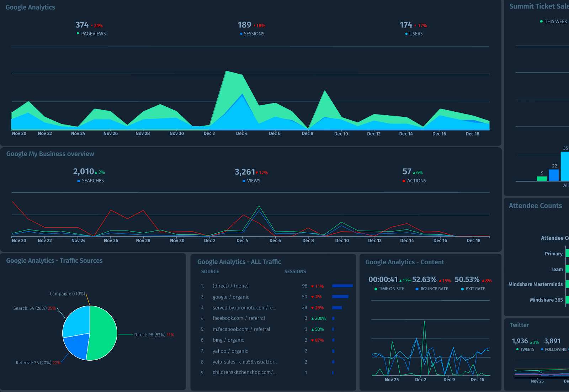This screenshot has height=392, width=569.
Task: Expand the google / organic source row
Action: pyautogui.click(x=230, y=297)
